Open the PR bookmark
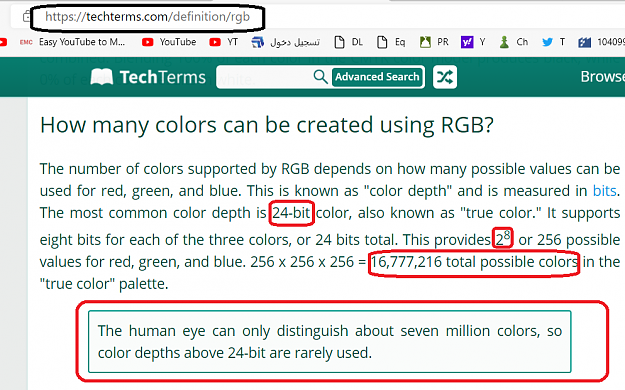The image size is (625, 390). (x=434, y=42)
